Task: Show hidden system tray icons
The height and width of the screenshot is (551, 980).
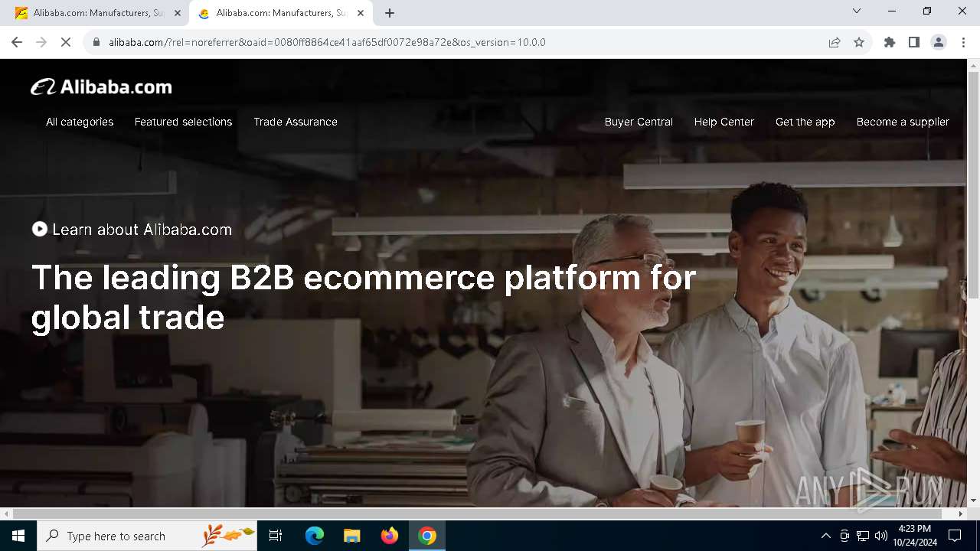Action: pyautogui.click(x=825, y=536)
